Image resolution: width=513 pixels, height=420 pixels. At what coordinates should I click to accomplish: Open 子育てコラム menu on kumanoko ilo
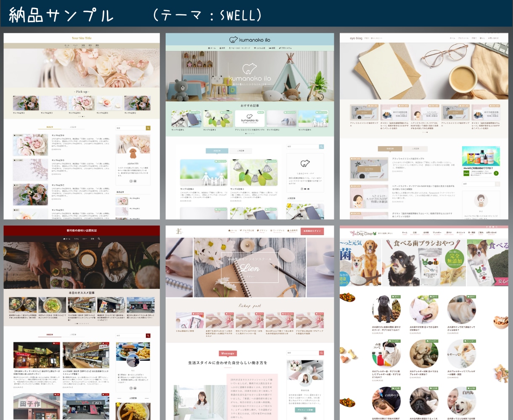[x=285, y=48]
